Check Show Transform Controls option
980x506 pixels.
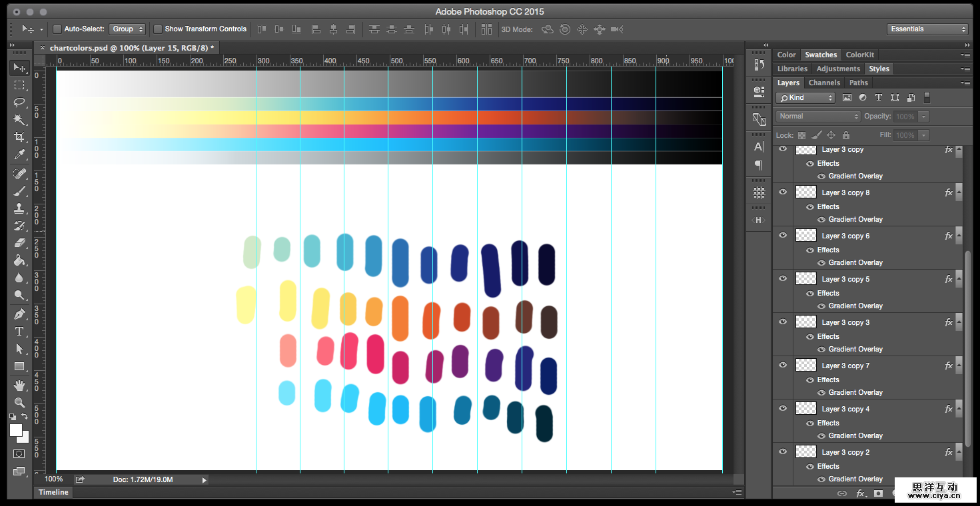pos(158,29)
